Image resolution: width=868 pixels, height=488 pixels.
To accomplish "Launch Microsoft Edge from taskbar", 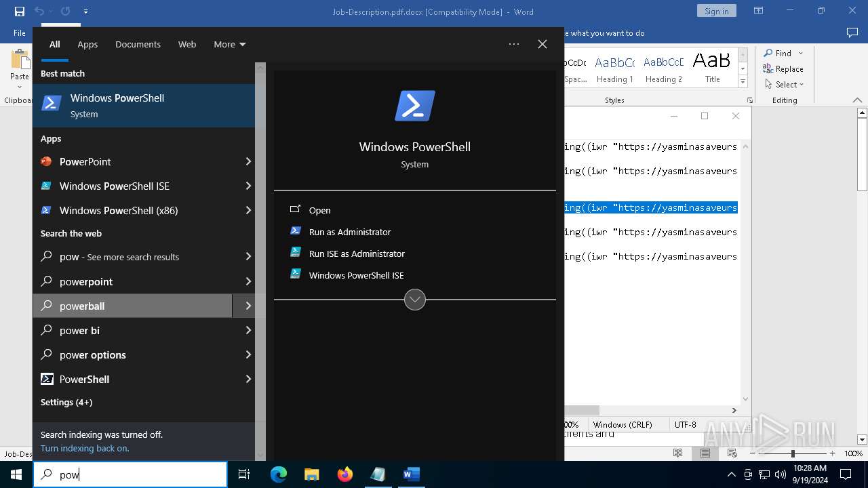I will (279, 474).
